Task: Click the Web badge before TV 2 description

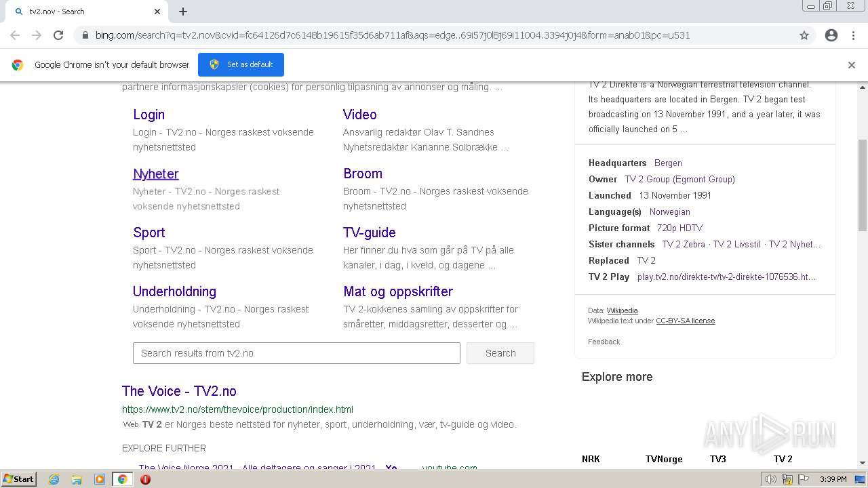Action: click(x=131, y=424)
